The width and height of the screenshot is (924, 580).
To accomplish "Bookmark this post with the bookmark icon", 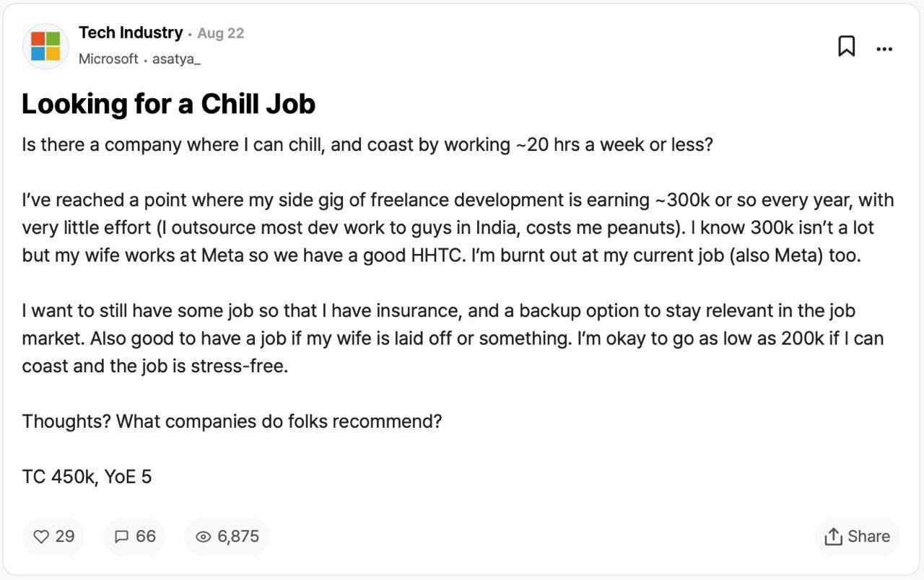I will click(x=846, y=46).
